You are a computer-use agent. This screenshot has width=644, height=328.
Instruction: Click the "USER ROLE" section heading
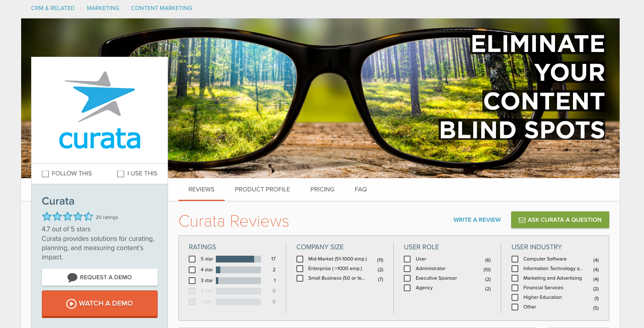[421, 247]
